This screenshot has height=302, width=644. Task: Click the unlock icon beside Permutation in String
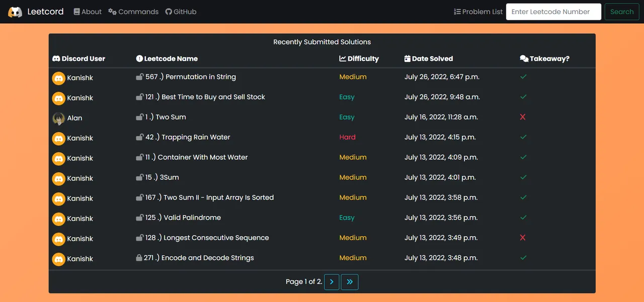139,77
